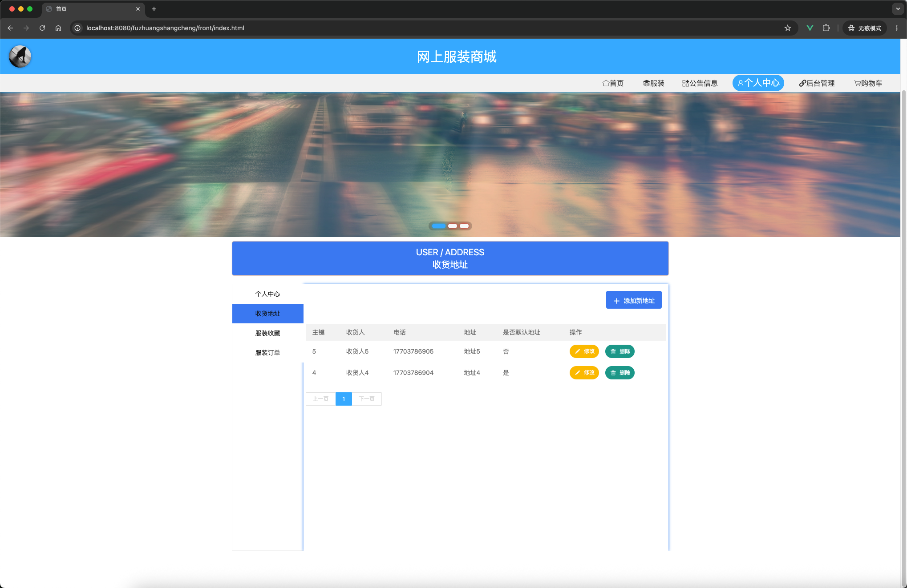Edit address row 收货人5 with 修改
This screenshot has height=588, width=907.
(584, 351)
